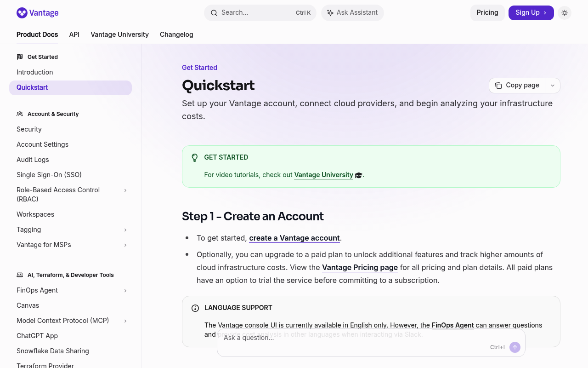This screenshot has width=588, height=368.
Task: Select Quickstart in the sidebar
Action: (70, 88)
